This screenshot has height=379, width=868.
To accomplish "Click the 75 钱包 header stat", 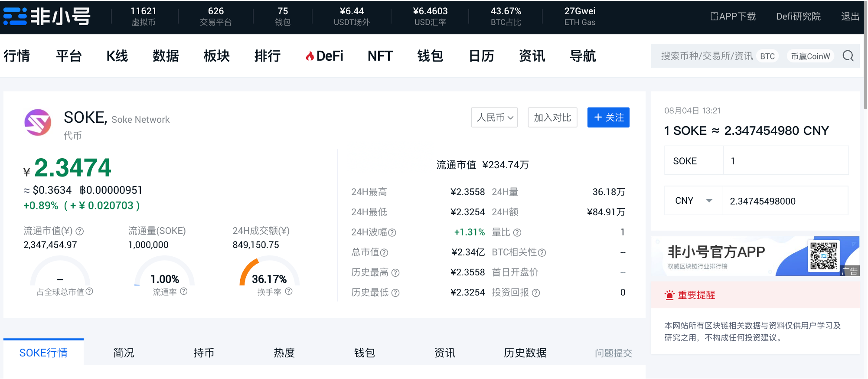I will pyautogui.click(x=283, y=16).
